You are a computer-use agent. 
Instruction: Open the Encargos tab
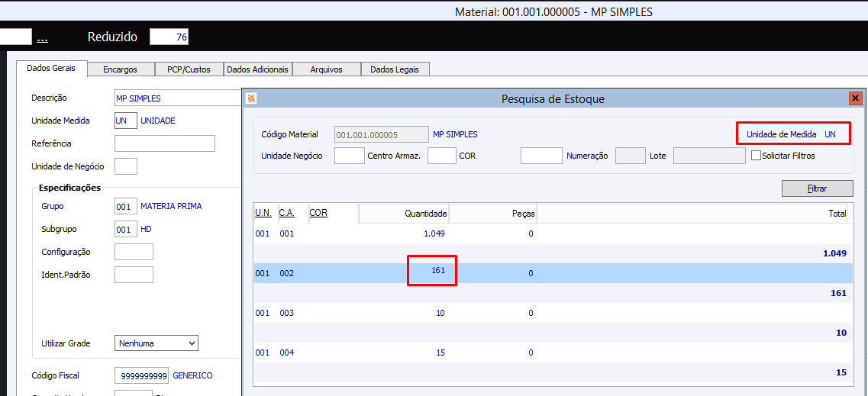[x=120, y=69]
